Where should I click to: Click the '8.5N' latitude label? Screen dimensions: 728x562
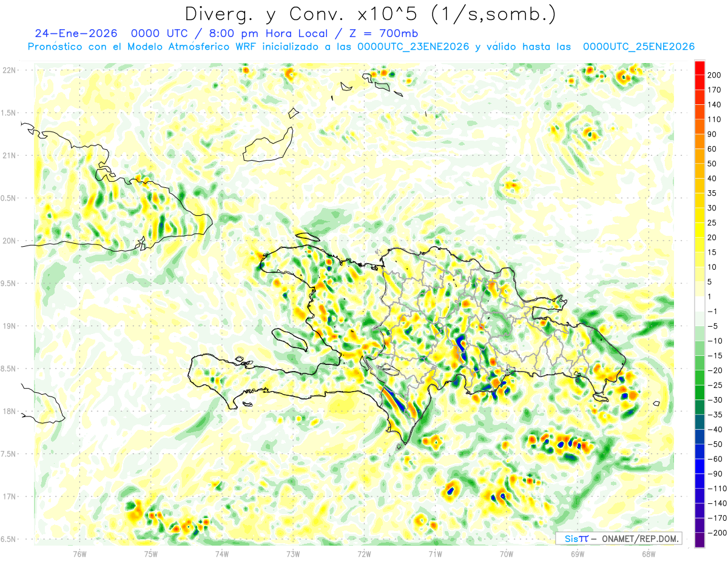coord(8,369)
